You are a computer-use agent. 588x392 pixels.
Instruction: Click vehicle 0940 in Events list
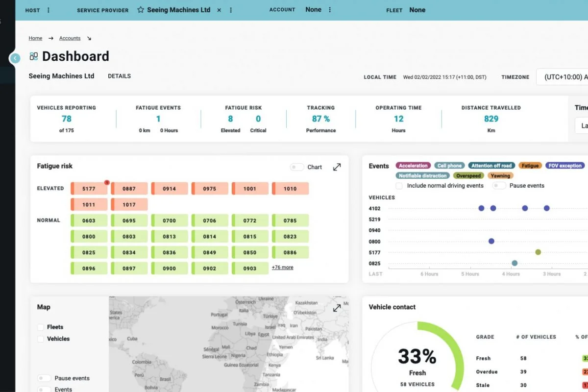pos(374,230)
